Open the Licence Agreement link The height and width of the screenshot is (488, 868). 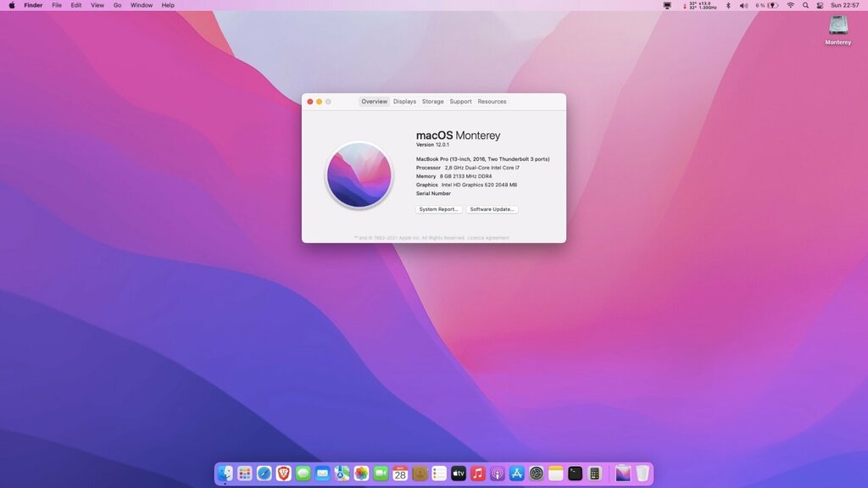pyautogui.click(x=489, y=238)
